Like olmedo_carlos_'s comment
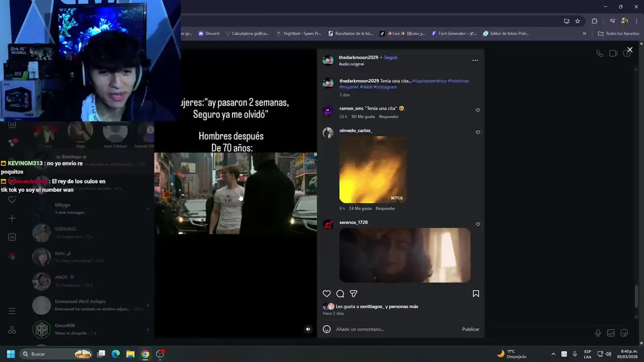 [478, 132]
